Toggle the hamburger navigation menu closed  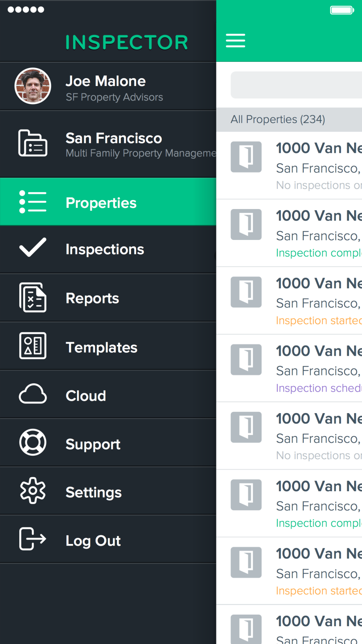tap(235, 41)
